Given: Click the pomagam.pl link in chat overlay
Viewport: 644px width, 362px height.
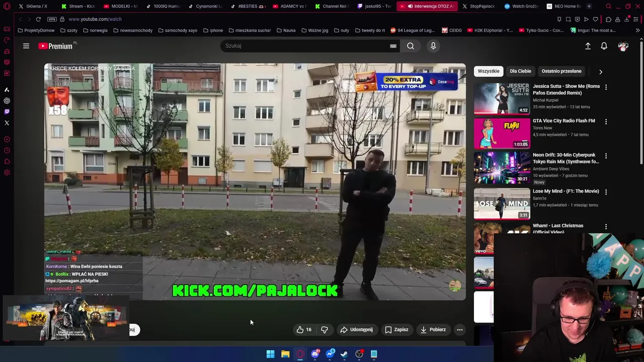Looking at the screenshot, I should (x=72, y=281).
